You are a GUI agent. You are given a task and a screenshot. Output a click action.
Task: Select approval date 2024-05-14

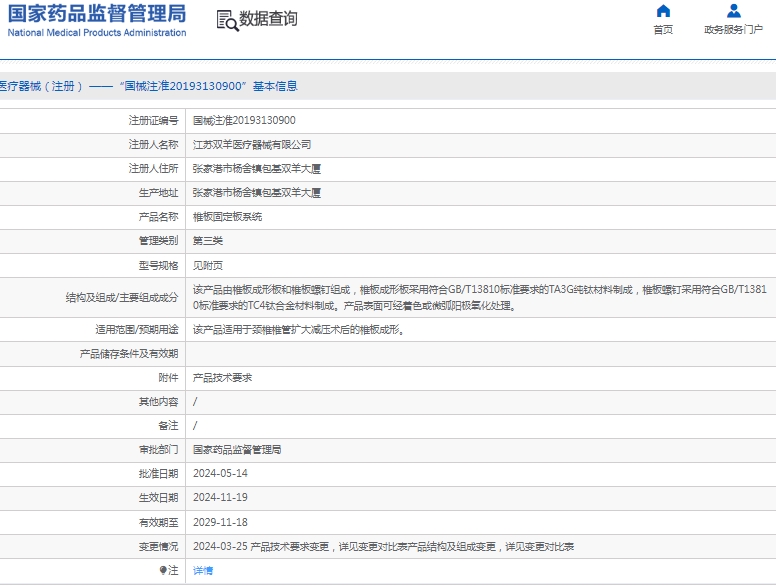pos(220,473)
